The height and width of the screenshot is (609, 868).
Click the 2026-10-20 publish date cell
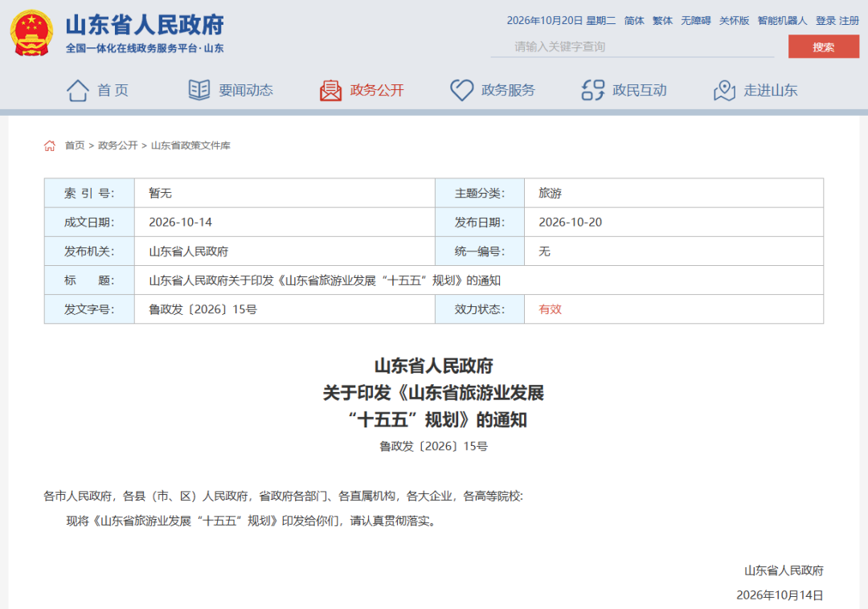tap(674, 223)
